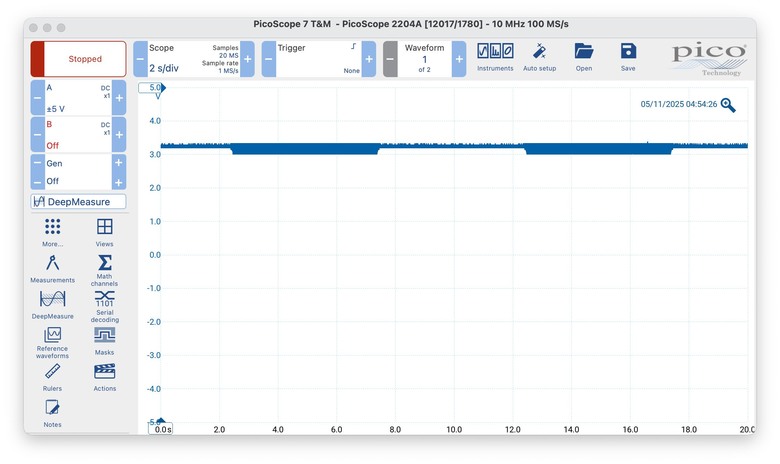Open Reference waveforms
Viewport: 780px width, 464px height.
point(52,343)
